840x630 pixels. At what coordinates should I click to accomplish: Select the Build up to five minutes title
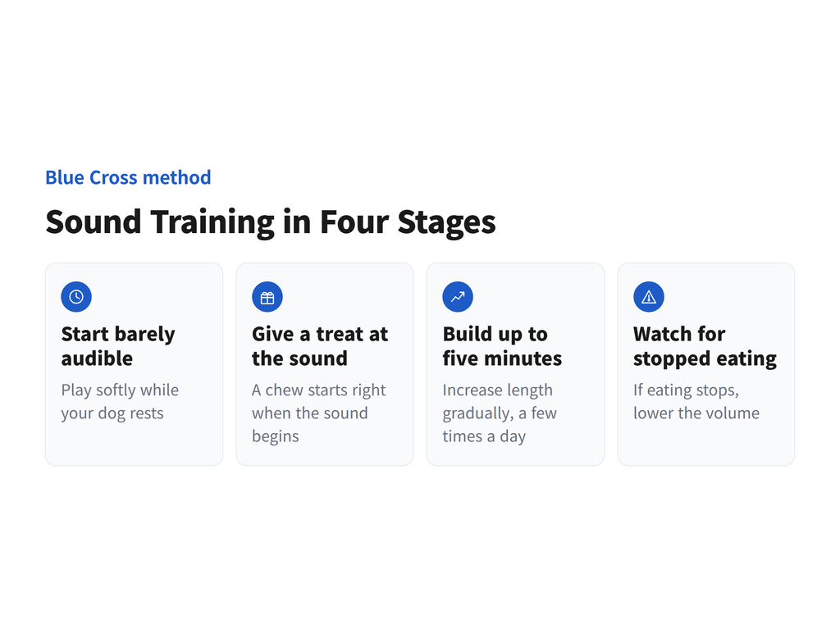(502, 346)
